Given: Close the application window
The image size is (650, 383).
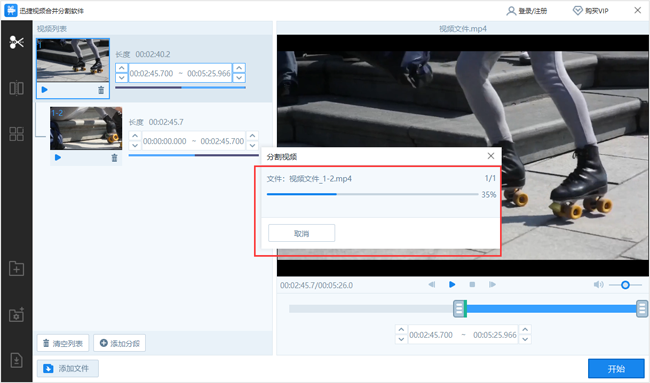Looking at the screenshot, I should point(638,10).
